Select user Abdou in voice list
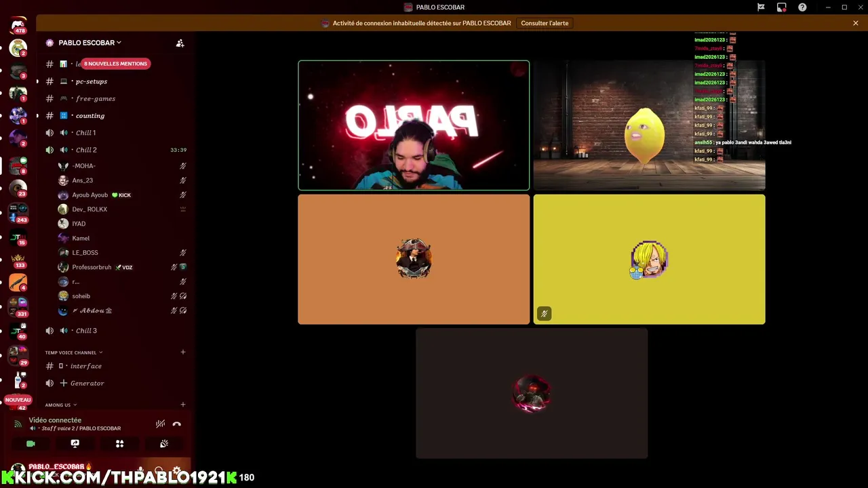The width and height of the screenshot is (868, 488). [122, 310]
